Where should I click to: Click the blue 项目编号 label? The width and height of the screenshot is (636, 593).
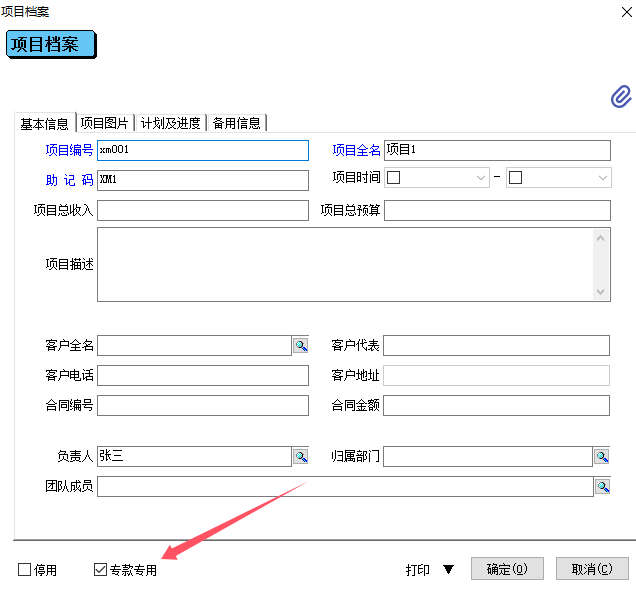pyautogui.click(x=69, y=150)
